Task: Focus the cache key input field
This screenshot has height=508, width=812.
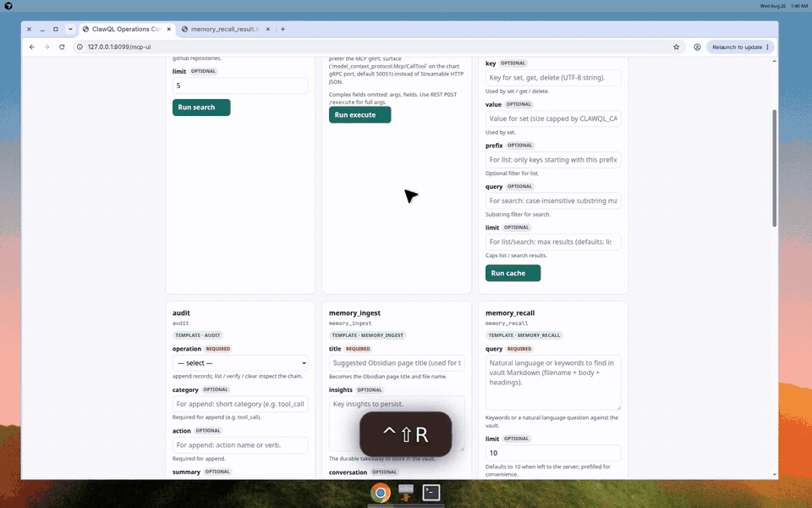Action: tap(553, 77)
